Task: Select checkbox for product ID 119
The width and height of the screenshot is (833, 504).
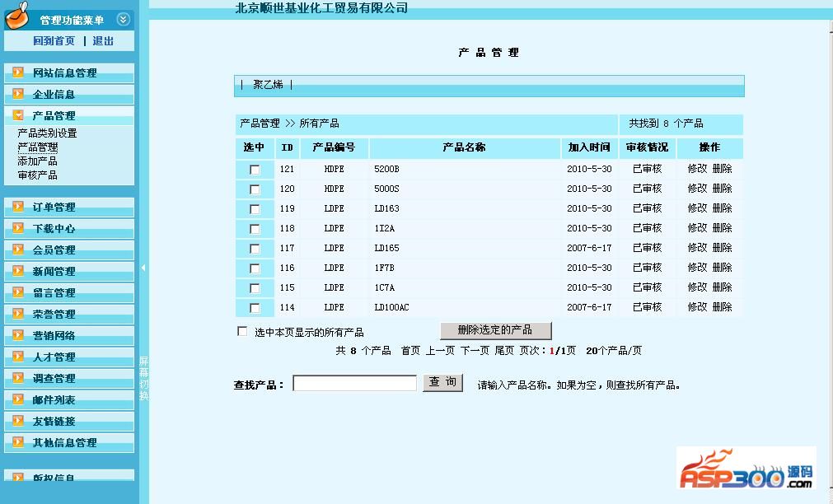Action: [x=255, y=209]
